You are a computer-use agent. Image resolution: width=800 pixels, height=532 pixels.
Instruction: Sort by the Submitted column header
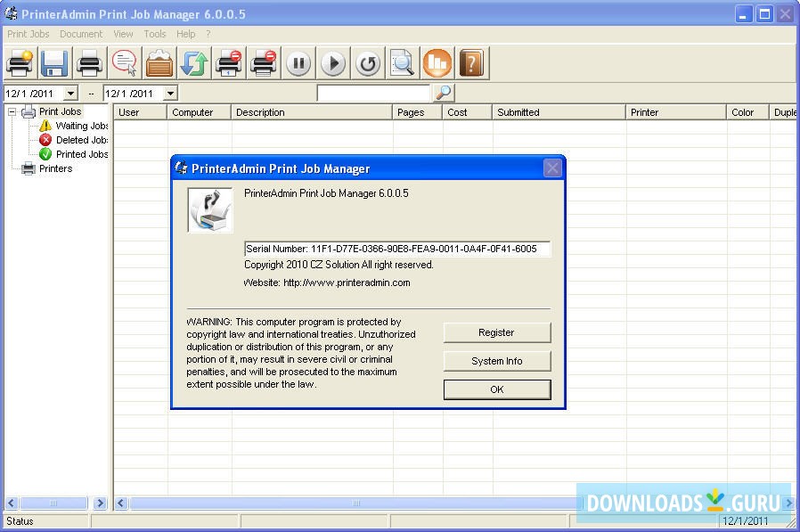[x=559, y=112]
